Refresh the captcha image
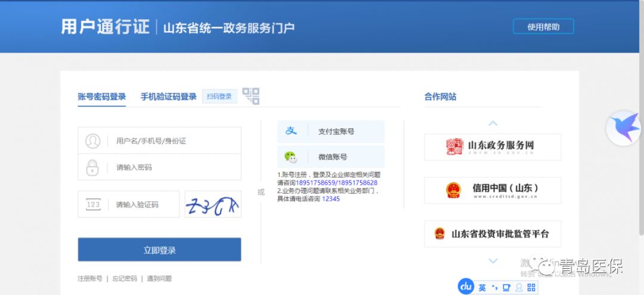This screenshot has width=644, height=295. click(213, 204)
